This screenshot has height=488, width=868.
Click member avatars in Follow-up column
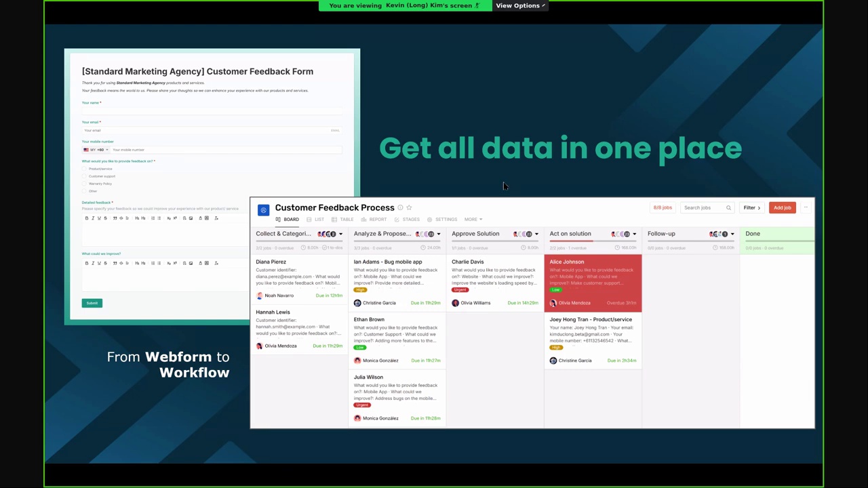719,234
